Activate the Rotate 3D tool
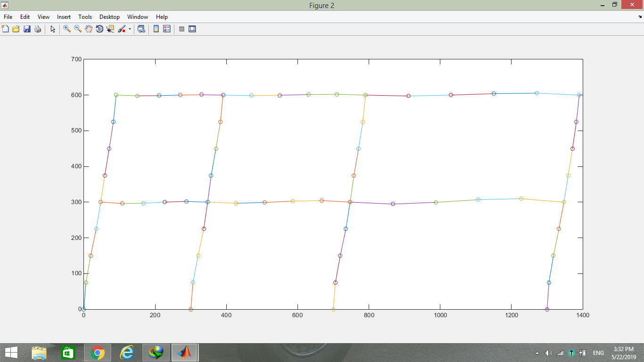Screen dimensions: 644x362 [x=99, y=29]
